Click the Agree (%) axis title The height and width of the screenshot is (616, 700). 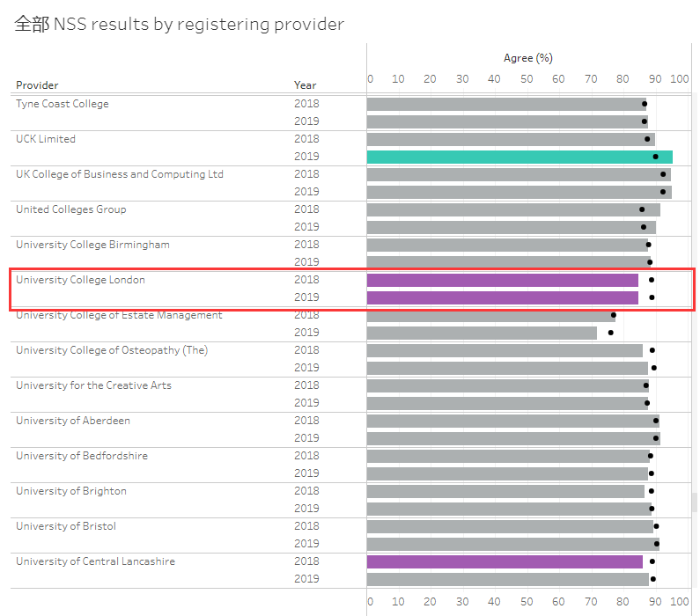pyautogui.click(x=527, y=58)
